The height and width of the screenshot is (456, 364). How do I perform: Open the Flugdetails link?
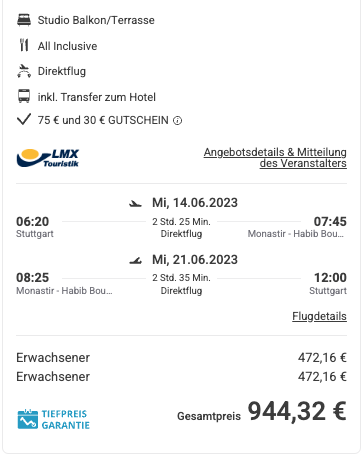[319, 316]
